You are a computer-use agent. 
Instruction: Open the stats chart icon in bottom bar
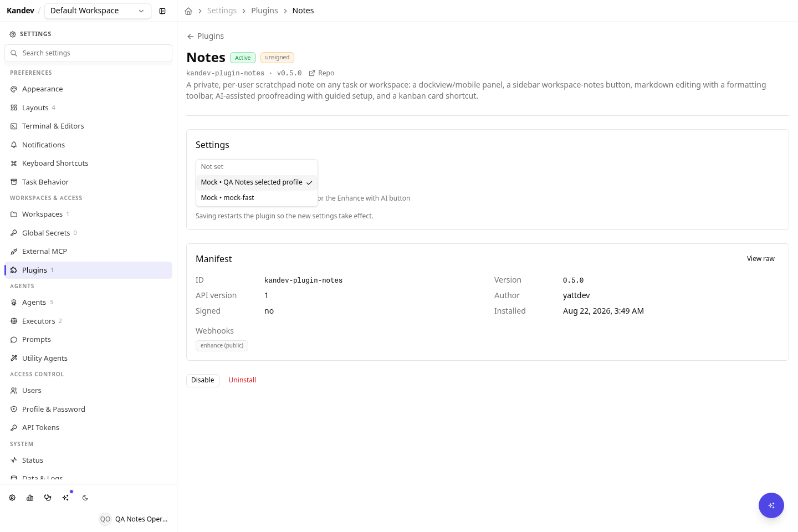pyautogui.click(x=30, y=498)
